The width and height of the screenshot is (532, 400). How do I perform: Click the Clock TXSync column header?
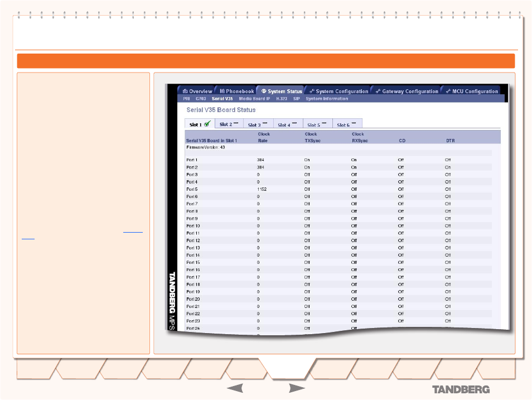[312, 137]
